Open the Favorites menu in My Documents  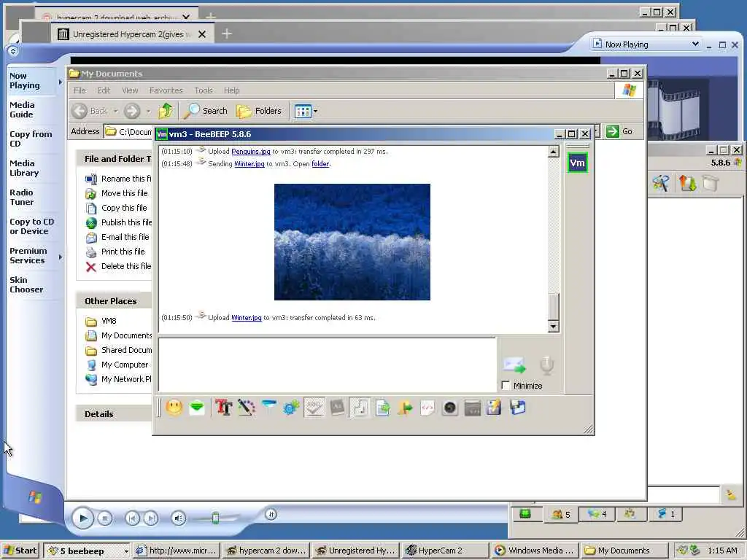click(166, 90)
